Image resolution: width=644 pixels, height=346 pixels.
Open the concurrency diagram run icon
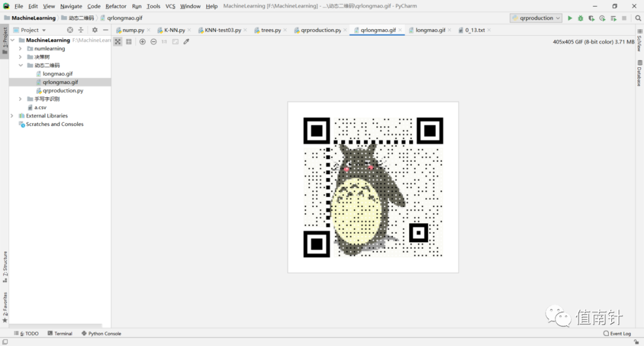[613, 18]
